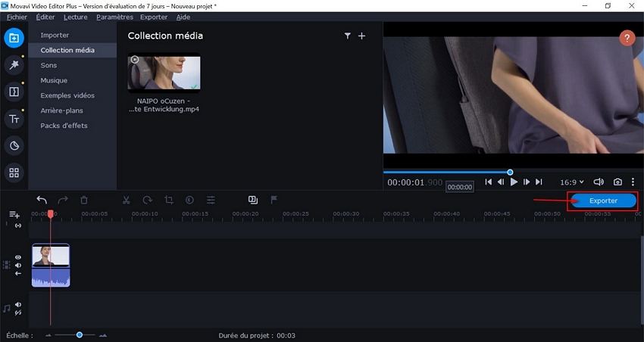Take a snapshot with camera icon
Image resolution: width=644 pixels, height=342 pixels.
pyautogui.click(x=617, y=182)
